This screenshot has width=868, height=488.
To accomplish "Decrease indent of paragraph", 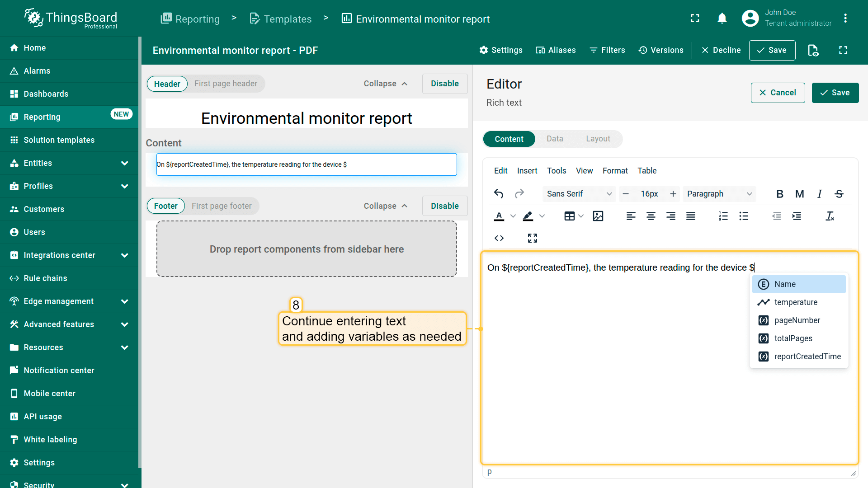I will [x=777, y=216].
